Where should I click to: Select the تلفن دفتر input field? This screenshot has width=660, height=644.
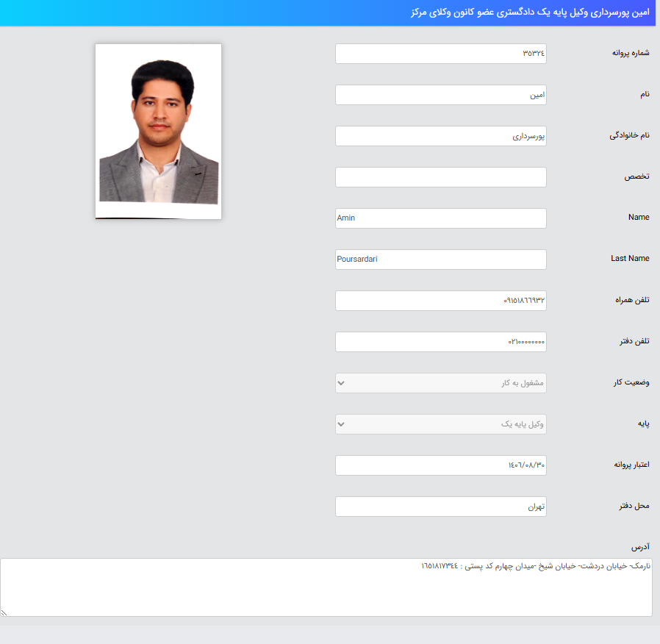(x=440, y=342)
